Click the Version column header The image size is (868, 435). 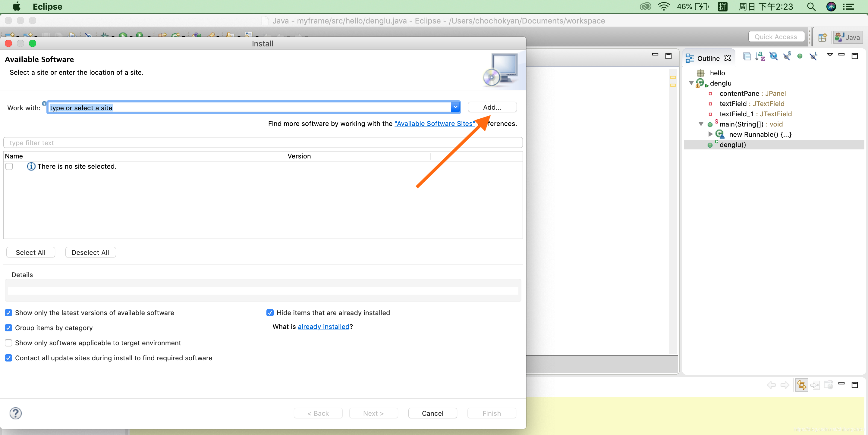point(358,156)
